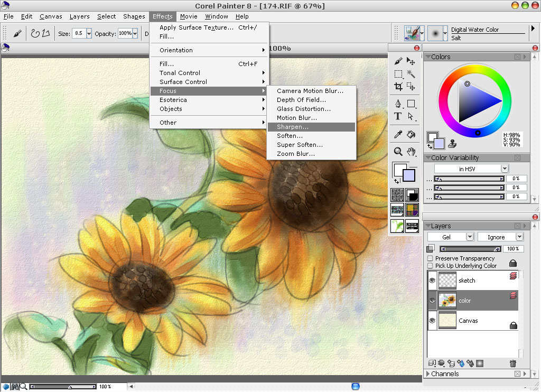Screen dimensions: 541x392
Task: Select the color layer thumbnail
Action: tap(447, 301)
